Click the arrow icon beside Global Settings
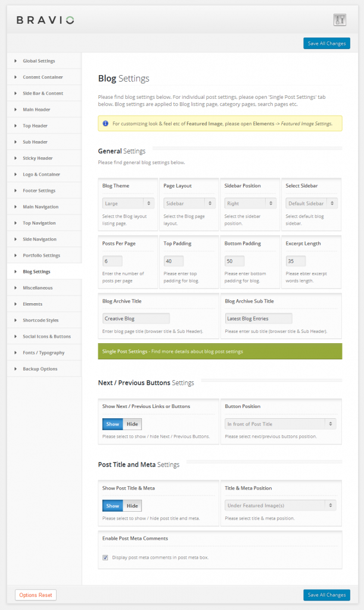The width and height of the screenshot is (364, 610). pyautogui.click(x=15, y=61)
